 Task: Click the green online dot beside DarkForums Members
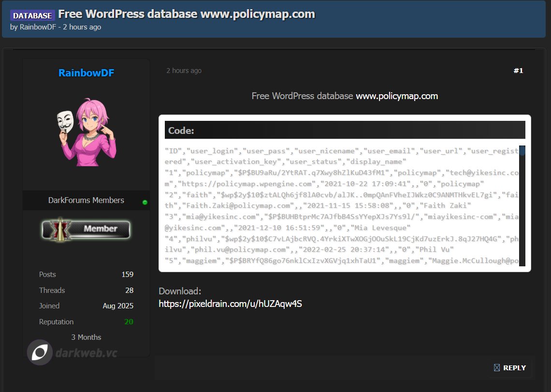pos(144,202)
